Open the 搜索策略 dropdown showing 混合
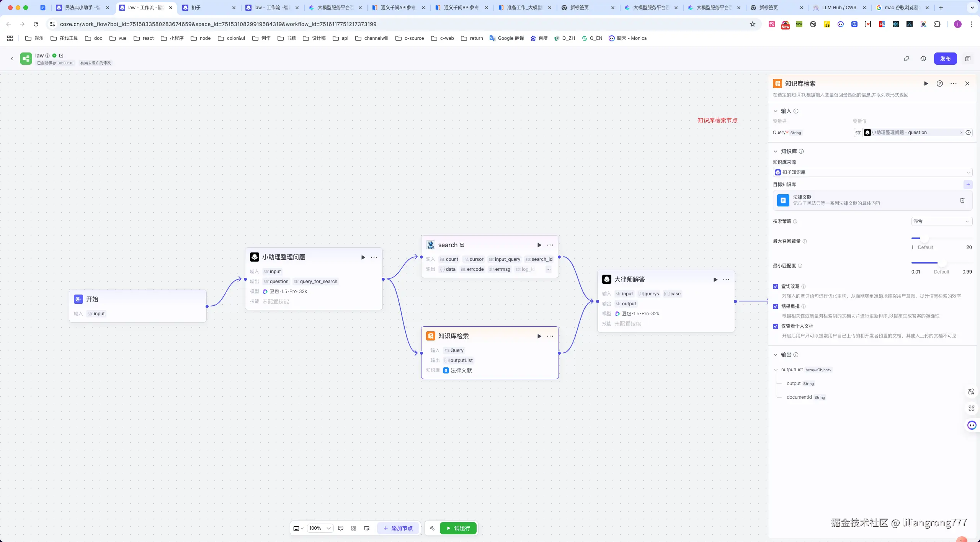 pyautogui.click(x=941, y=221)
